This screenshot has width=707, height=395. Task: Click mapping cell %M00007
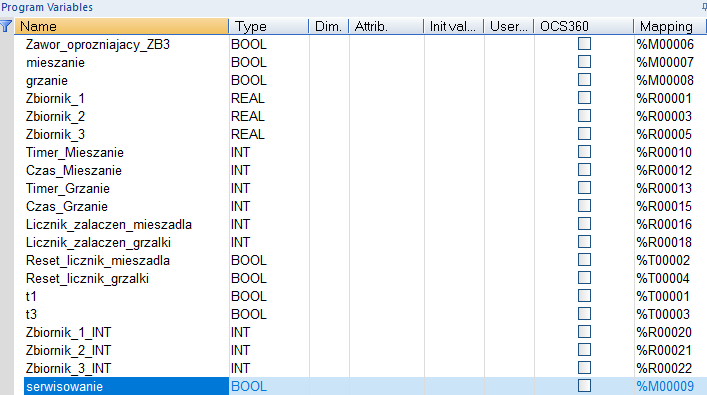coord(665,63)
